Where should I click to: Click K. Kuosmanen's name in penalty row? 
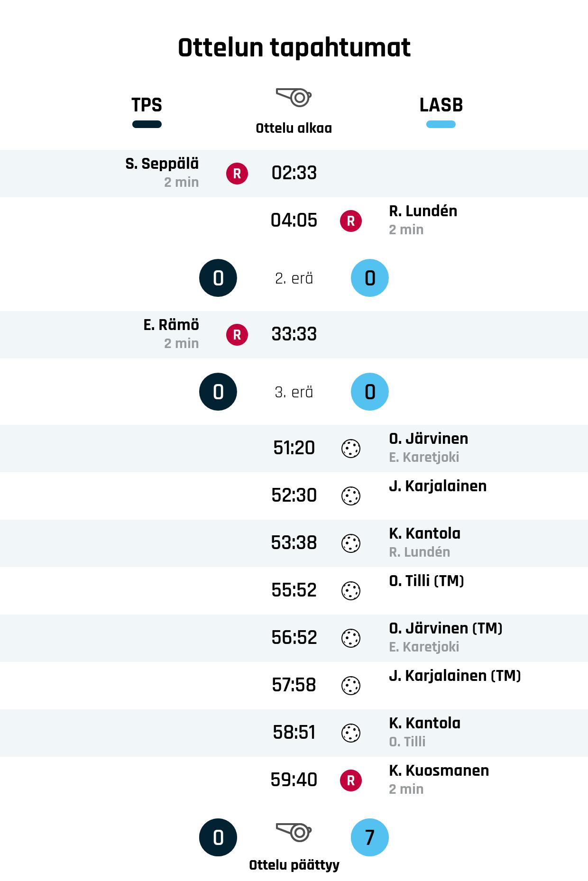(x=439, y=771)
